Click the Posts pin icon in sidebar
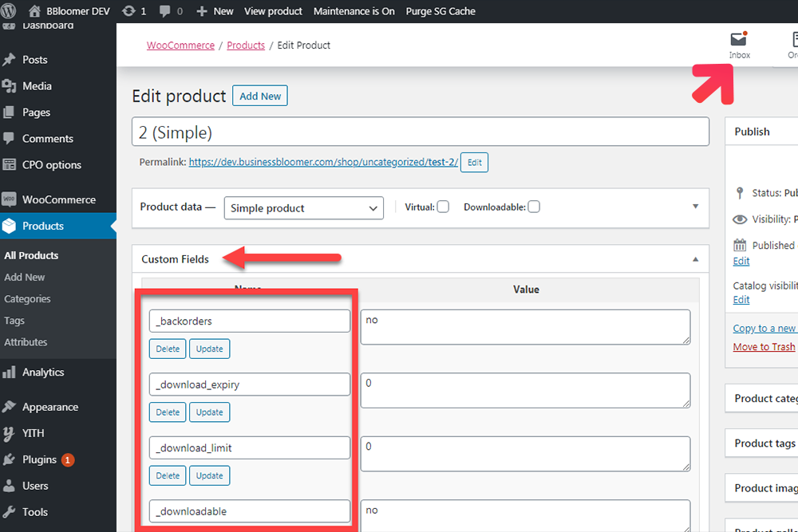The height and width of the screenshot is (532, 798). (x=9, y=60)
